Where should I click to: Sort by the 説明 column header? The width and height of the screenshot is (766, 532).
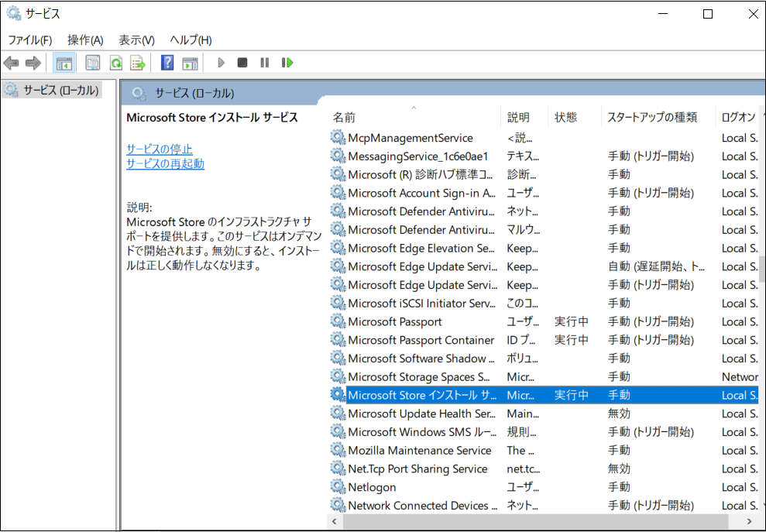pyautogui.click(x=524, y=117)
